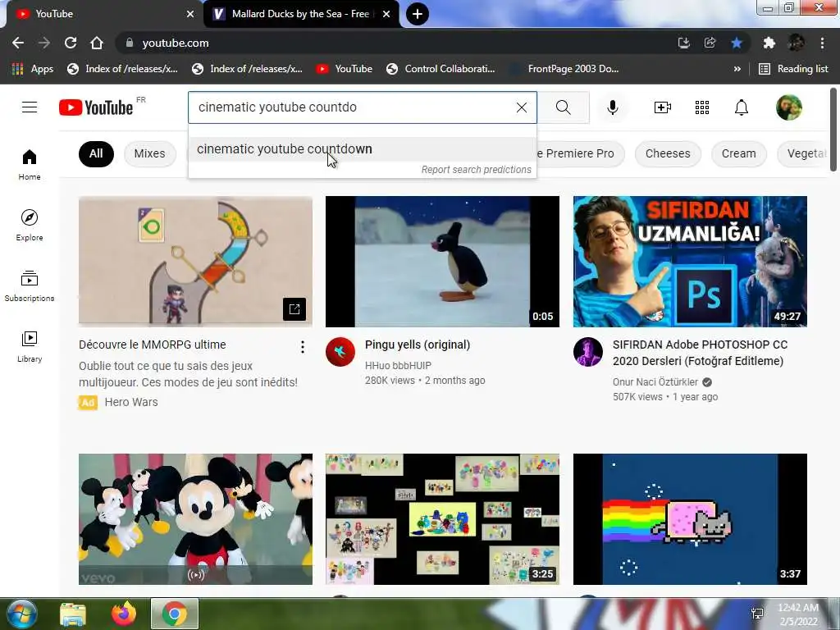This screenshot has height=630, width=840.
Task: Click the page vertical scrollbar
Action: coord(833,131)
